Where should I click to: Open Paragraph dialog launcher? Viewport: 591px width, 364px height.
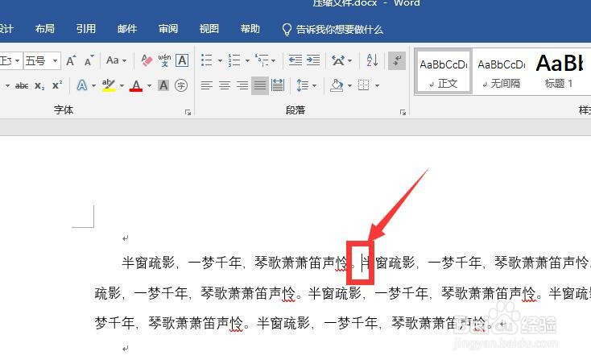(x=403, y=112)
